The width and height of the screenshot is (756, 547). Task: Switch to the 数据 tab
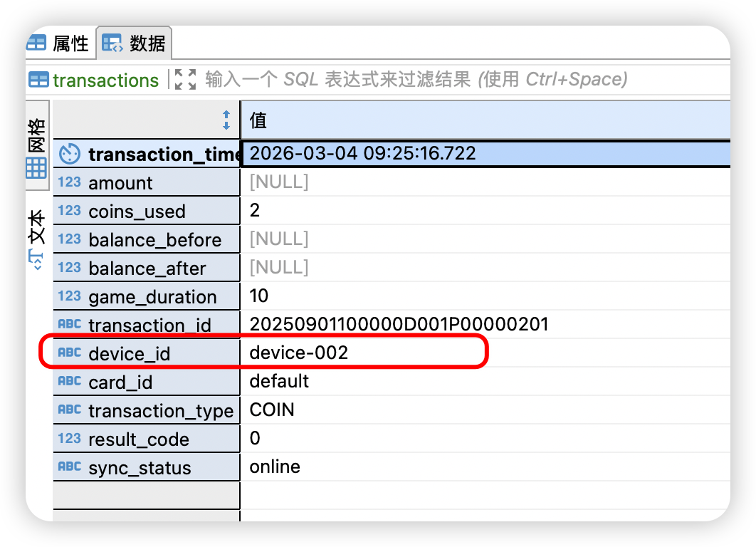134,43
